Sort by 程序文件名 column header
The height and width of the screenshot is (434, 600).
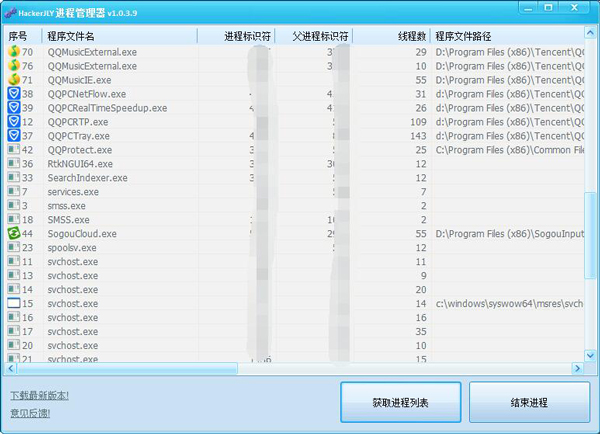120,36
